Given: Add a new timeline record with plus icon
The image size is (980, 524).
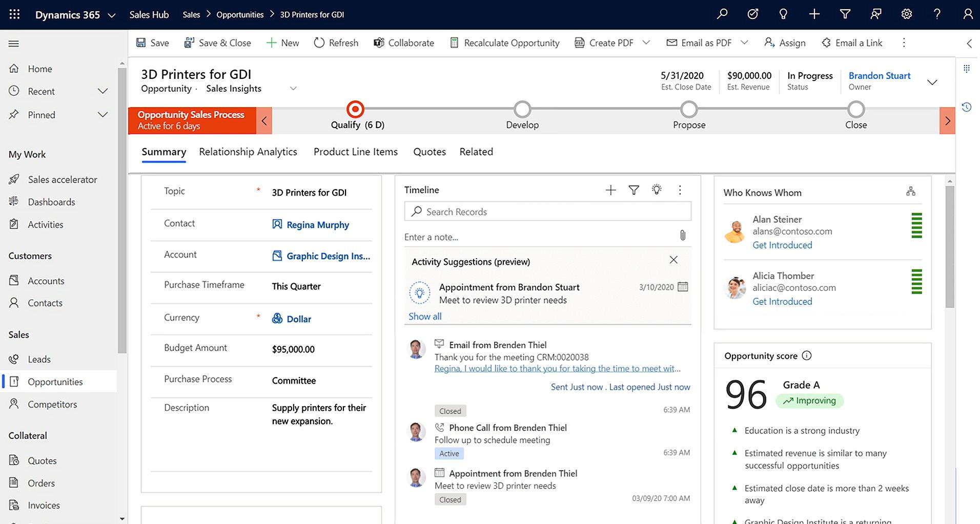Looking at the screenshot, I should [x=610, y=190].
